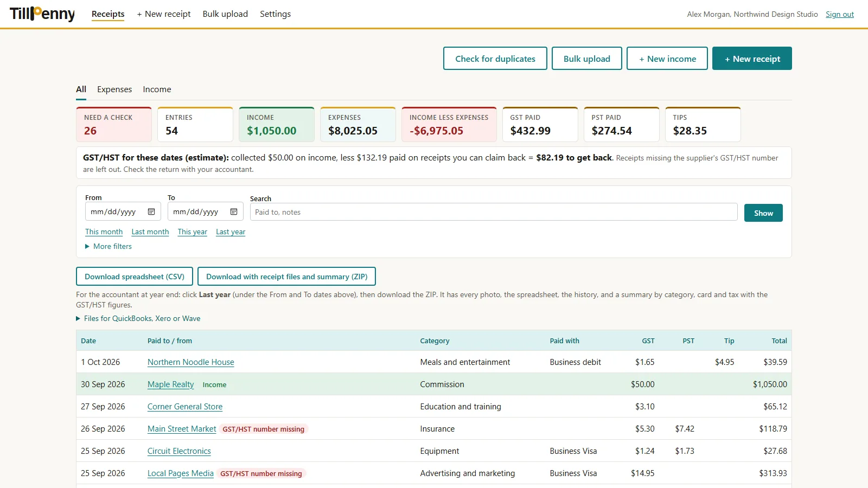Click the + New income button

coord(667,59)
